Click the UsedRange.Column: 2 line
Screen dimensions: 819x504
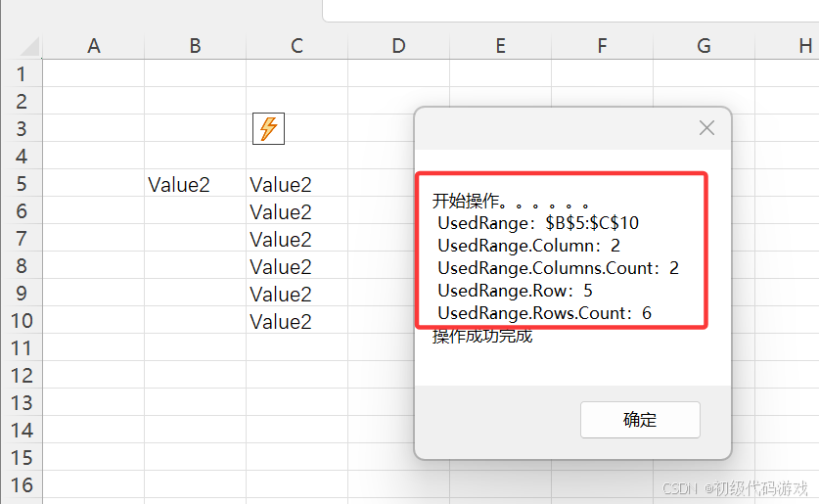pyautogui.click(x=528, y=246)
